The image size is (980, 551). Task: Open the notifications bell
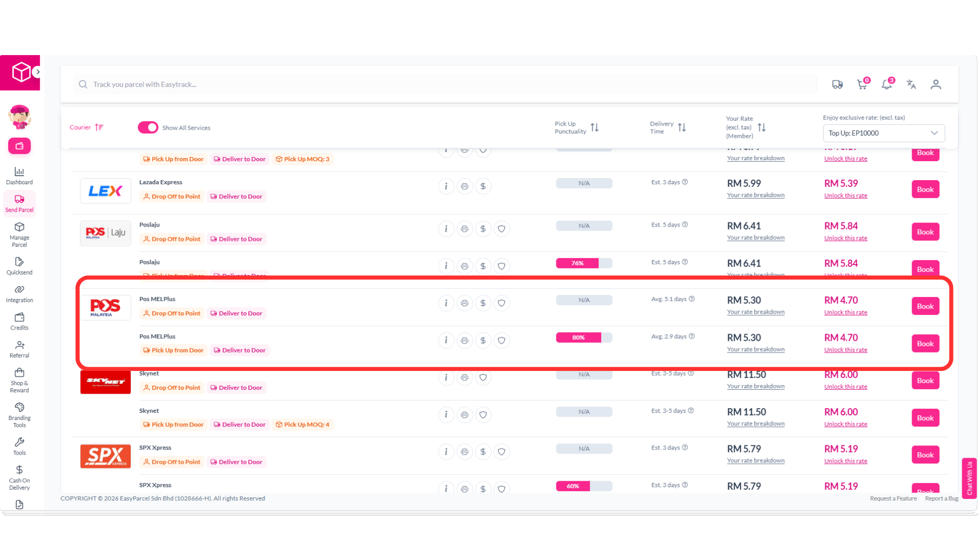887,84
